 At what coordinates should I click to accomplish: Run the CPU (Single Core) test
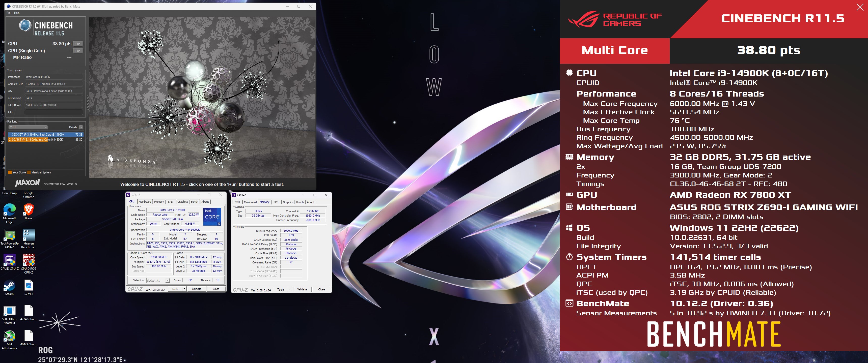[x=78, y=51]
